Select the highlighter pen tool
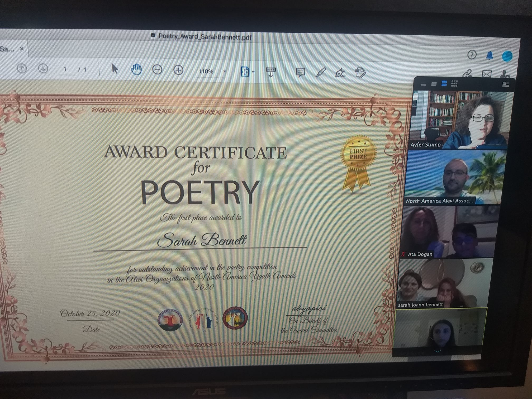Screen dimensions: 532x399 pos(320,72)
